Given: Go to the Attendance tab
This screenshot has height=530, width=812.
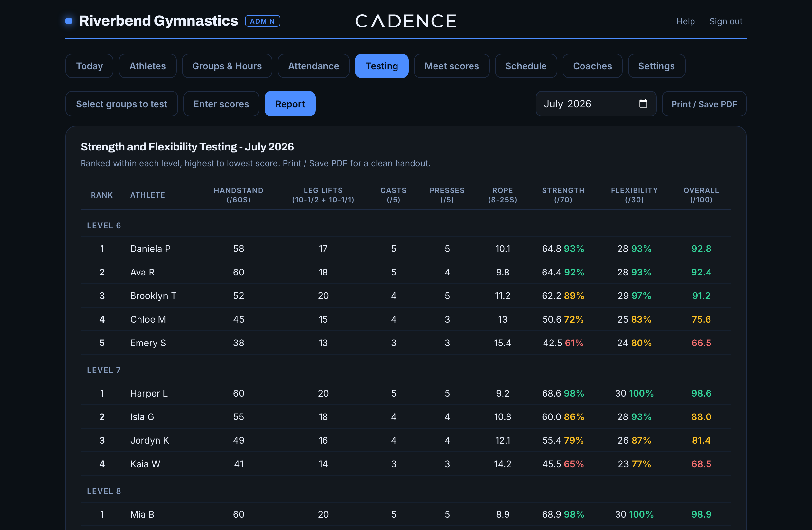Looking at the screenshot, I should (x=314, y=66).
